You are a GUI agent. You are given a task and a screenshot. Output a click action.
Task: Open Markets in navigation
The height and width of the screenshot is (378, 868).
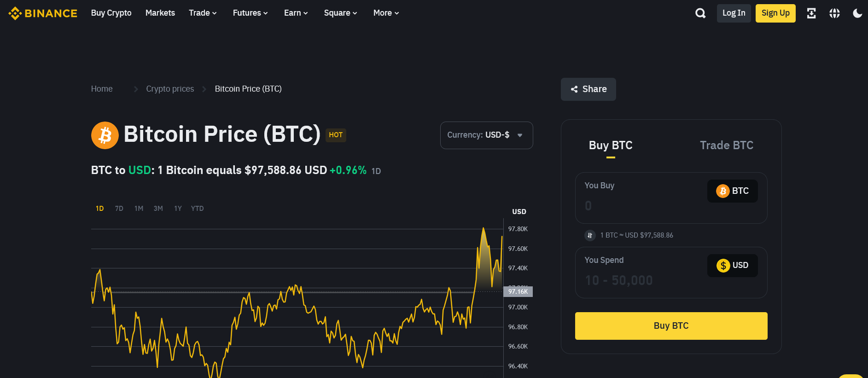160,13
